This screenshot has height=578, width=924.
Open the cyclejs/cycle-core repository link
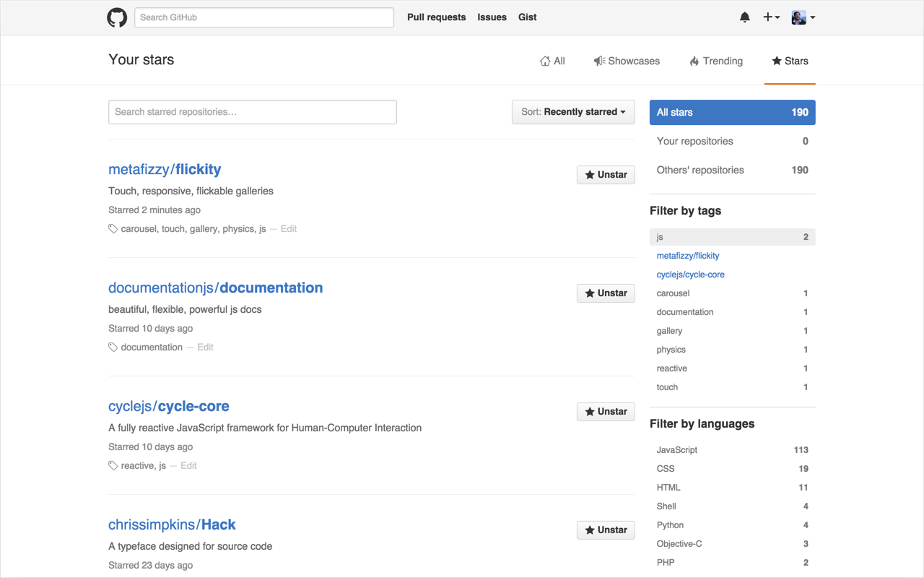point(169,406)
